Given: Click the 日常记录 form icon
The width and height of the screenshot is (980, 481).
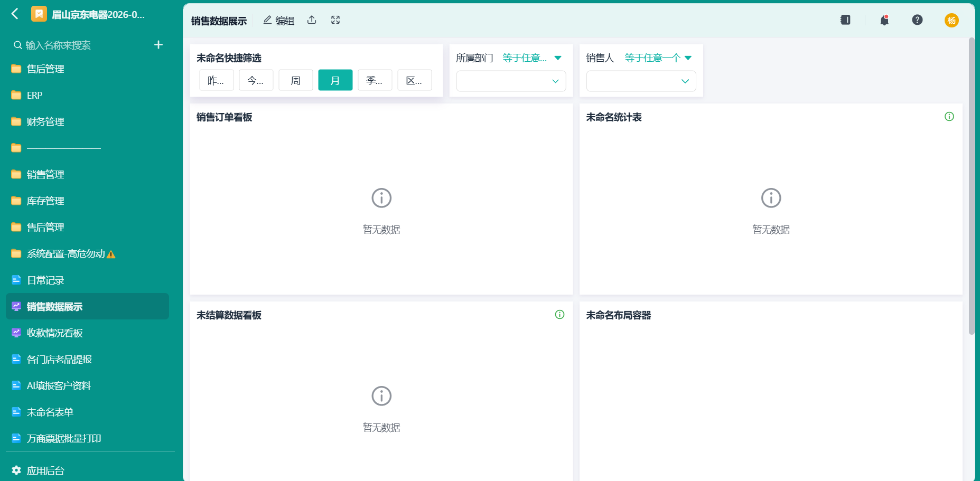Looking at the screenshot, I should coord(16,280).
